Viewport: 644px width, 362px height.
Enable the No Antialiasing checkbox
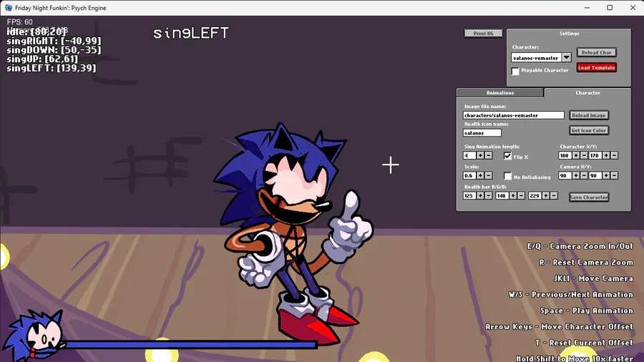(x=507, y=176)
